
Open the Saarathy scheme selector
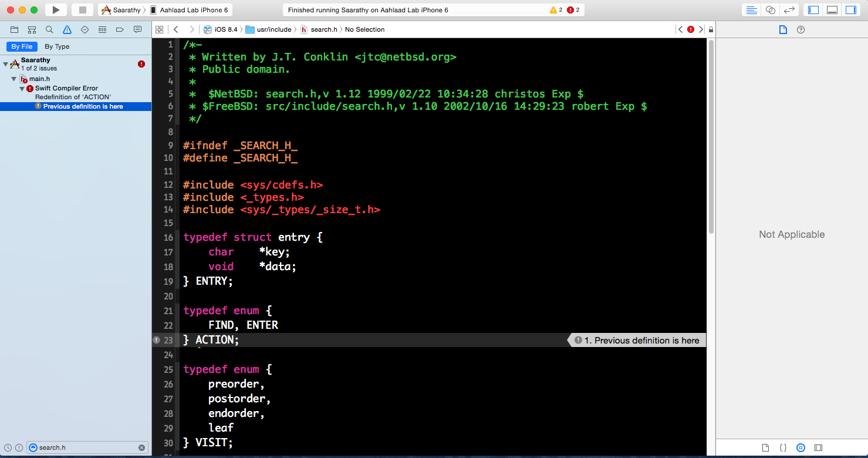coord(121,10)
